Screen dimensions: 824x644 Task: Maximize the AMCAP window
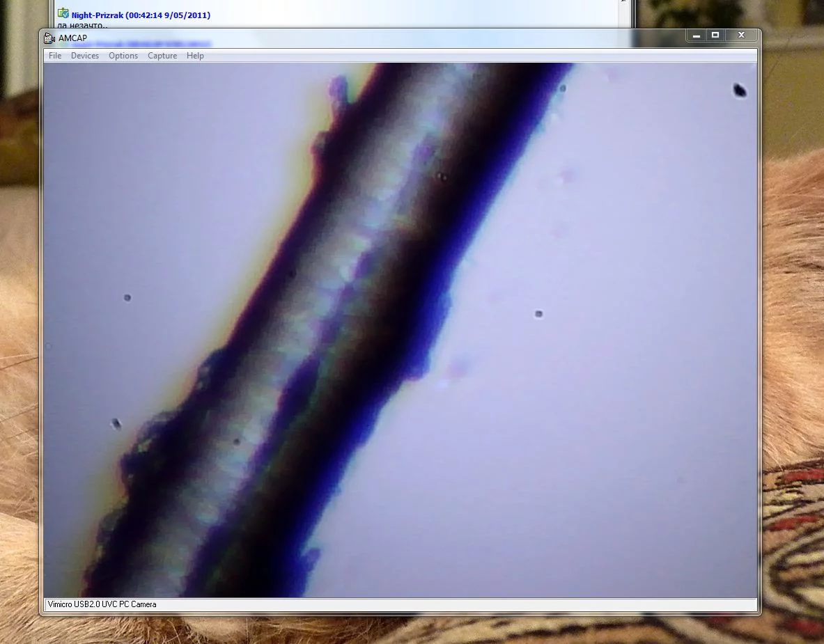pos(715,36)
